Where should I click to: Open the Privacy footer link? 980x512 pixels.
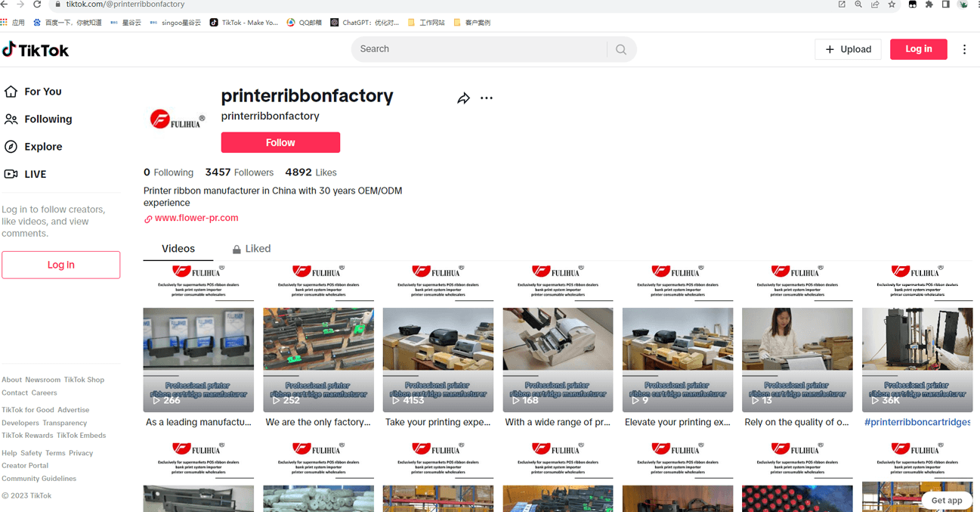coord(81,453)
